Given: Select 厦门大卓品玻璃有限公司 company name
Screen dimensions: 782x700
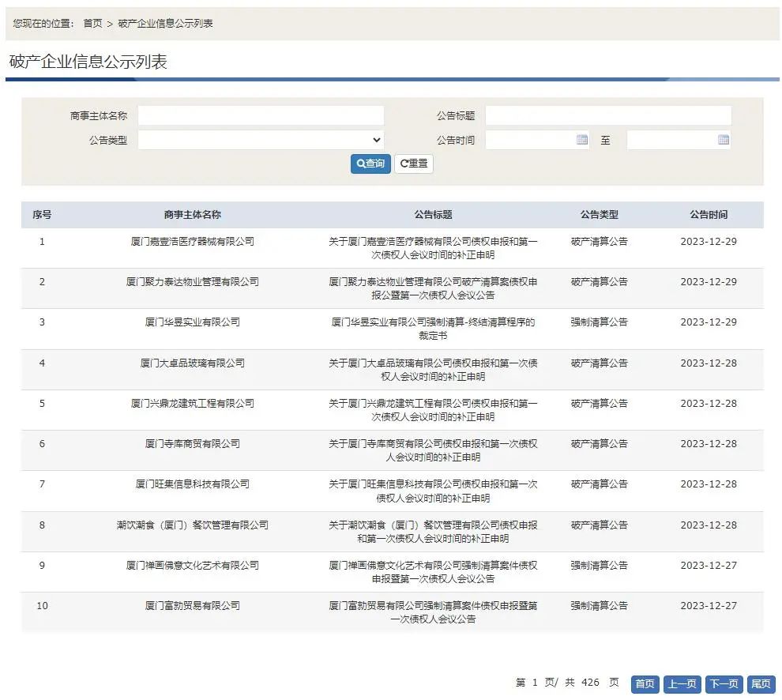Looking at the screenshot, I should tap(193, 363).
